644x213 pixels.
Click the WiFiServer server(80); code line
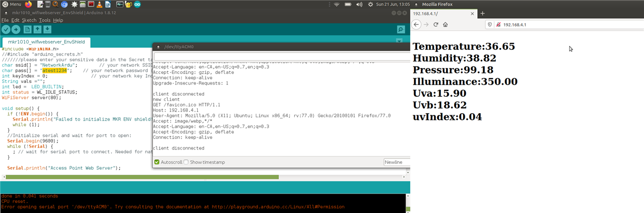pos(31,97)
